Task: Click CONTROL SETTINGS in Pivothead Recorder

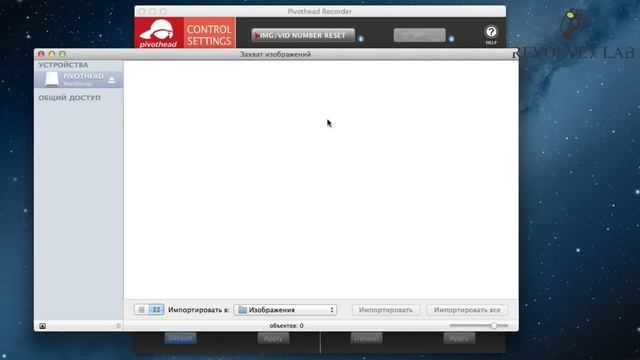Action: pyautogui.click(x=209, y=35)
